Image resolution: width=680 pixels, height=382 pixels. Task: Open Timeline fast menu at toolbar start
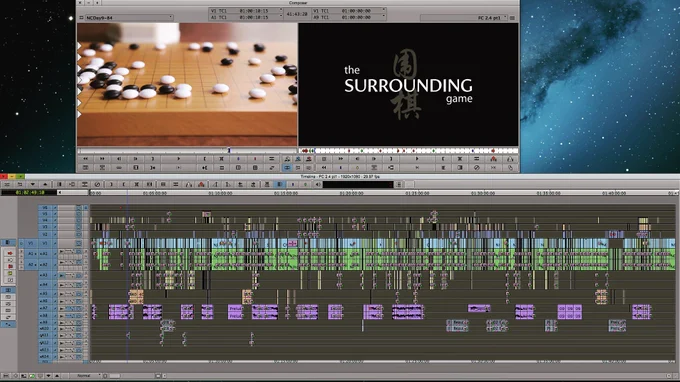click(7, 184)
